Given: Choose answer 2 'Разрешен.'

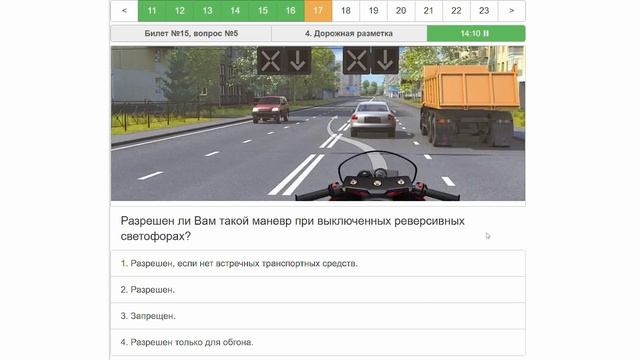Looking at the screenshot, I should 318,290.
